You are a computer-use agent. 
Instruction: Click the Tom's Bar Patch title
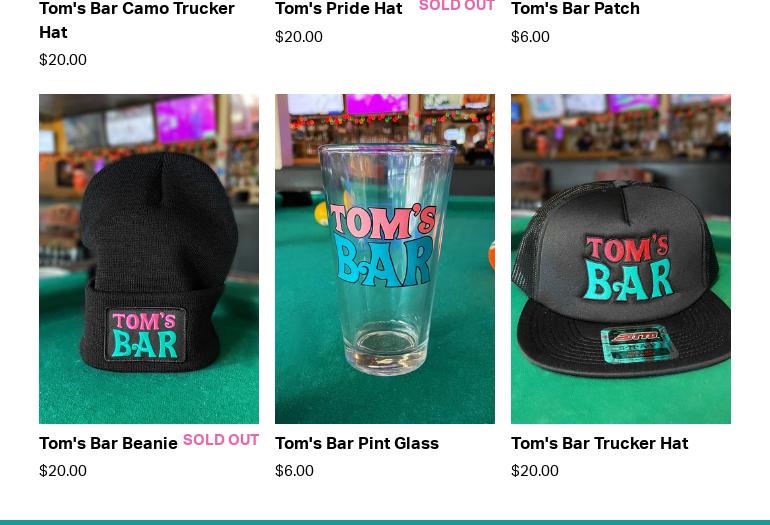pos(576,8)
